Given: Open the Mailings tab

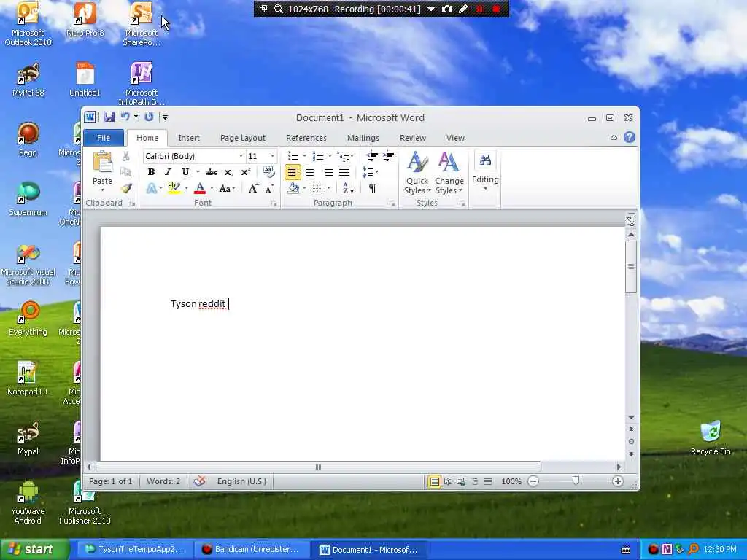Looking at the screenshot, I should pyautogui.click(x=363, y=138).
